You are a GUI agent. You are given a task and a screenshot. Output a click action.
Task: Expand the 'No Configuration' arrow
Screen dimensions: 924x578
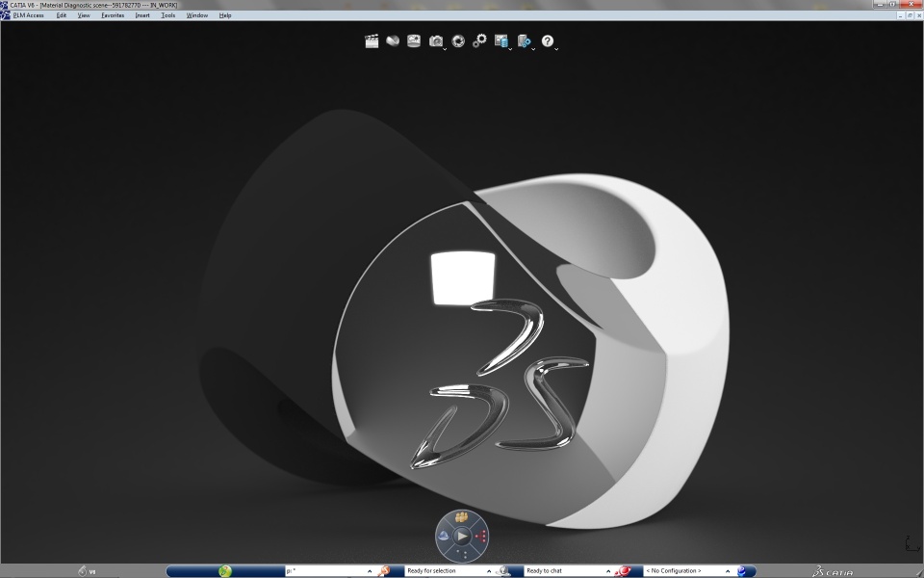click(728, 571)
